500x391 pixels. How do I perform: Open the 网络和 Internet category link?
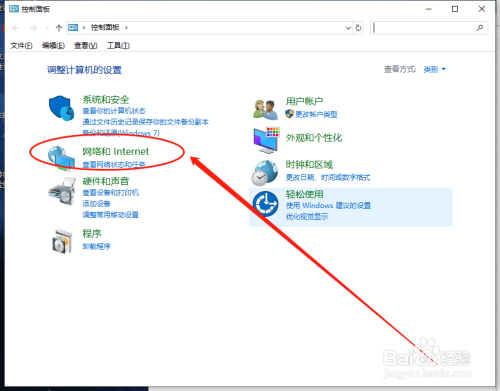[116, 152]
